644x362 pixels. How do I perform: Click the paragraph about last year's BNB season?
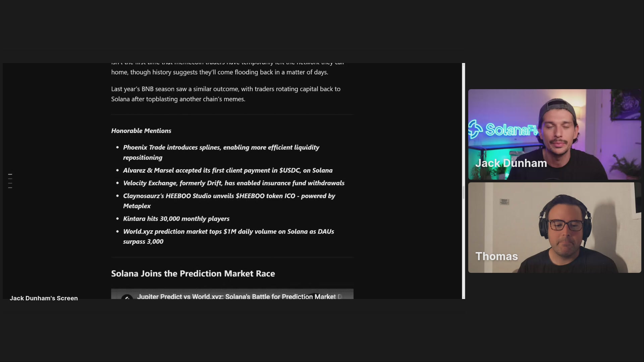(226, 94)
